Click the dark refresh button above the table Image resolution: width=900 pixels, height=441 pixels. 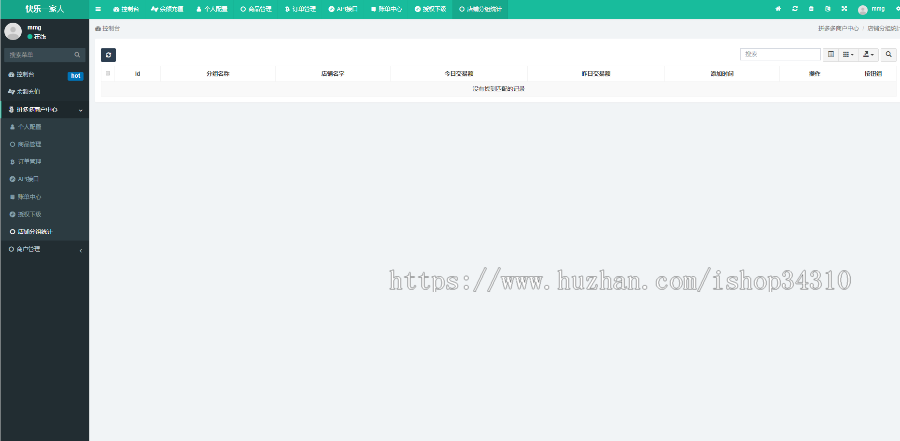[x=108, y=55]
